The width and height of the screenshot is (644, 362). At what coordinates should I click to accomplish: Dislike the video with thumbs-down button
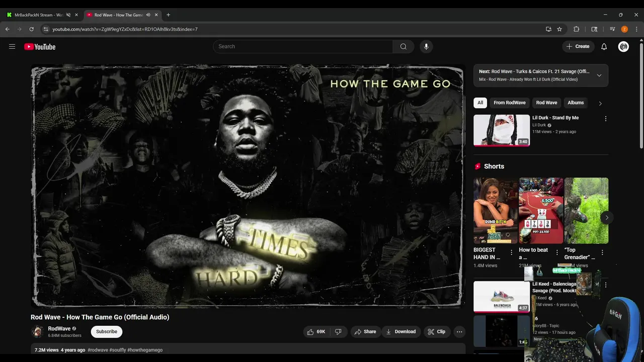[x=338, y=331]
